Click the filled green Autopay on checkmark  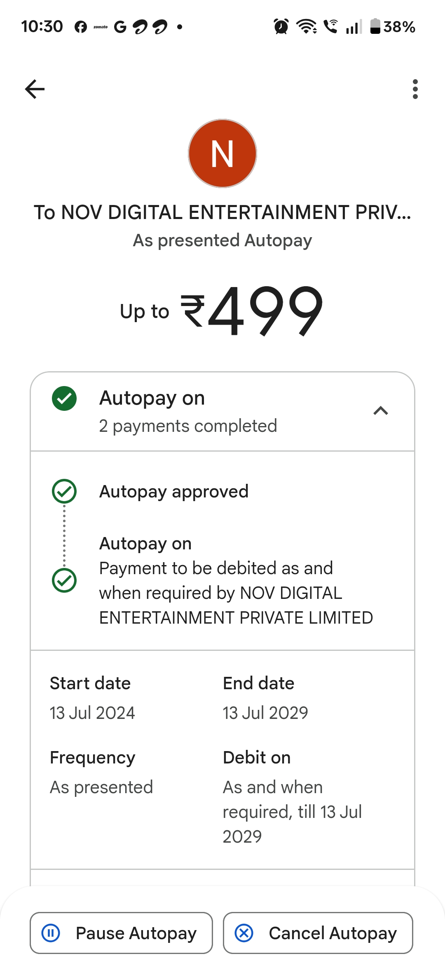pyautogui.click(x=64, y=398)
